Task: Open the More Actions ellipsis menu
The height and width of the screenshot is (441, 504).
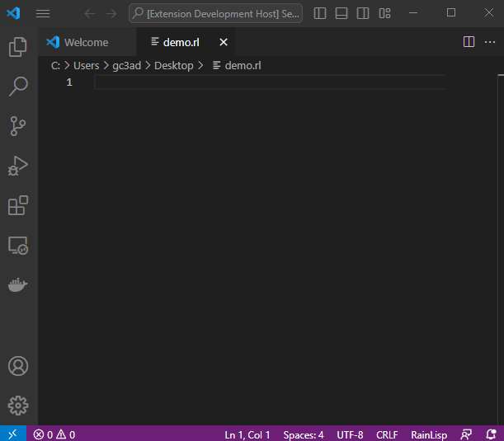Action: pyautogui.click(x=490, y=42)
